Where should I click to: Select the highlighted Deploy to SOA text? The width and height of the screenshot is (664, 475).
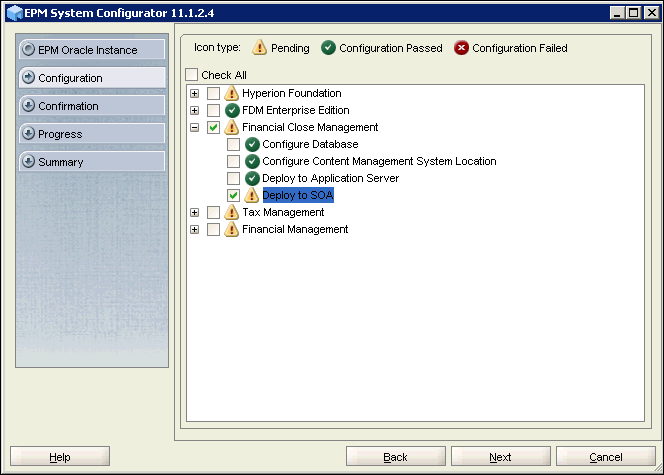point(298,195)
